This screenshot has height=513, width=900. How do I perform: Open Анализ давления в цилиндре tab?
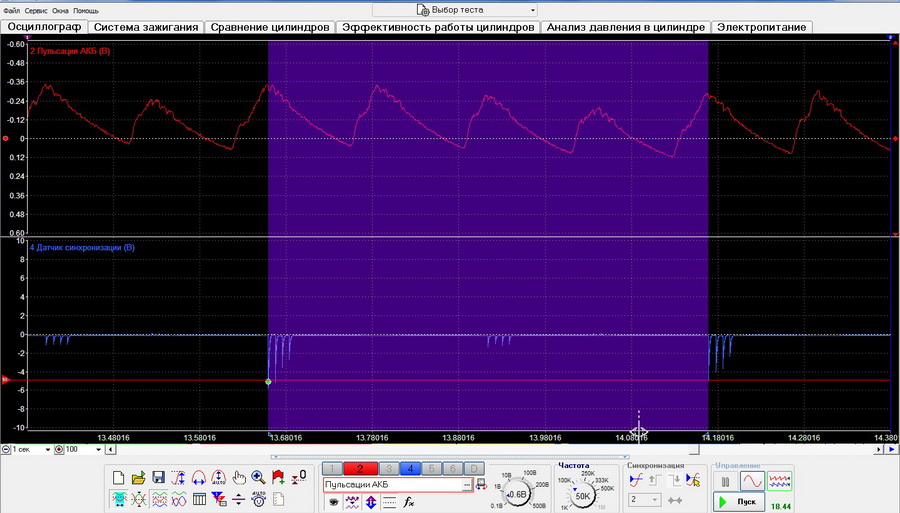[626, 27]
